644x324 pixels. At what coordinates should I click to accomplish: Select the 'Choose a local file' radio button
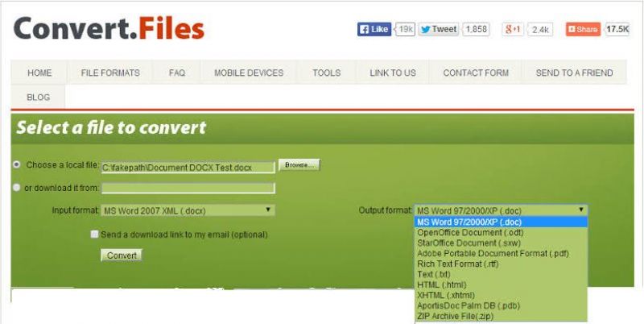click(x=17, y=164)
